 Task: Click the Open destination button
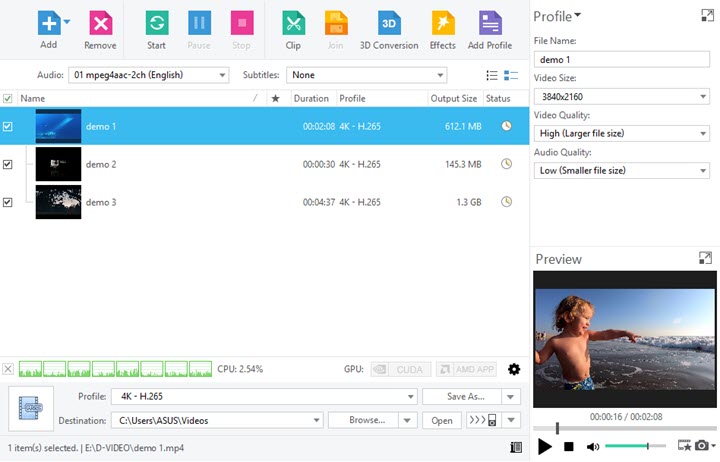click(442, 420)
